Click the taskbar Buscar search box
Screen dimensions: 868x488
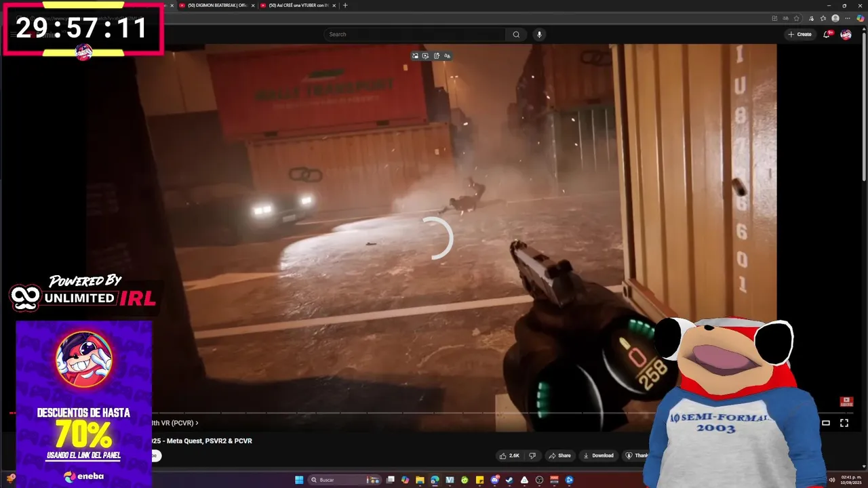[344, 480]
